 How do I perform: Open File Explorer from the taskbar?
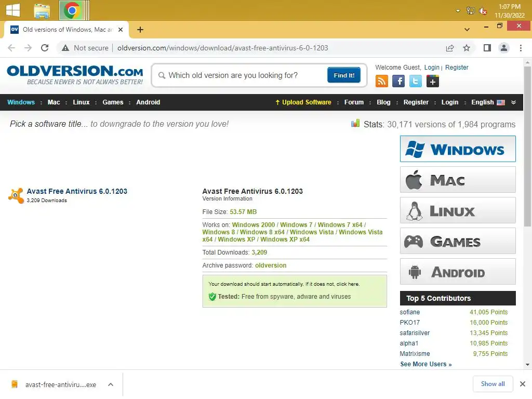[42, 10]
